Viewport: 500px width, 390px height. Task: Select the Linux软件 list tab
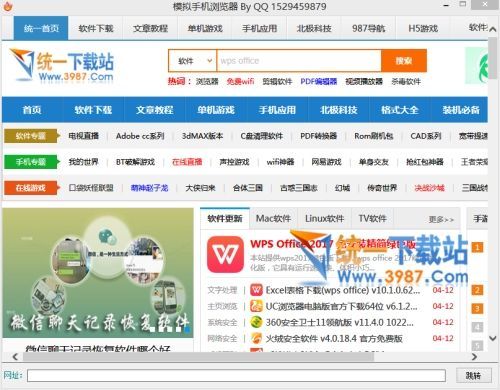click(324, 218)
